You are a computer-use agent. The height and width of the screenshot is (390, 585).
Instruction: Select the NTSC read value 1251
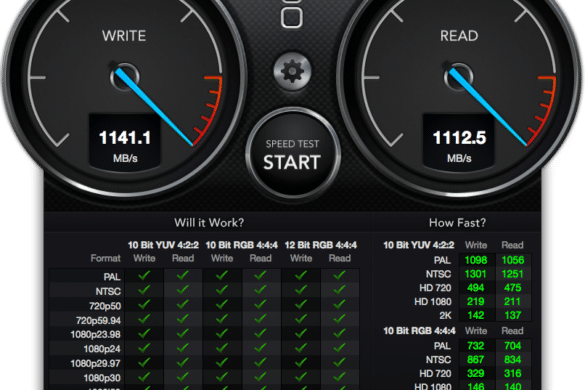(x=512, y=274)
